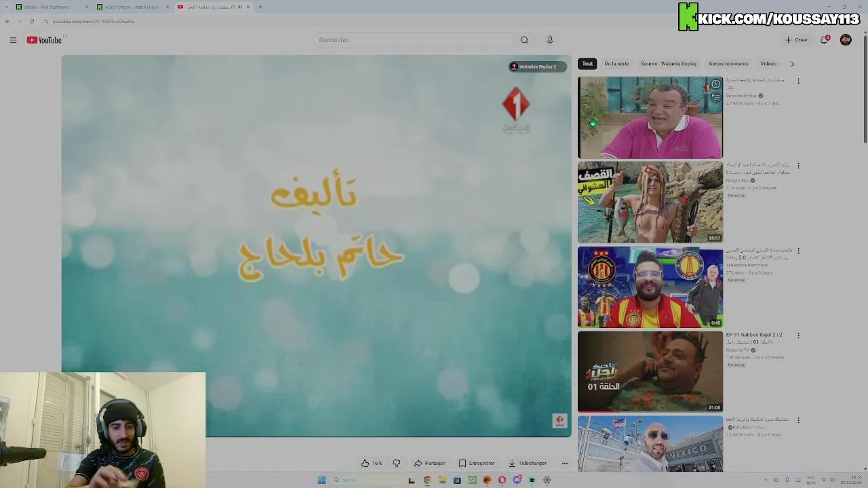Click the page vertical scrollbar thumb
The image size is (868, 488).
865,88
